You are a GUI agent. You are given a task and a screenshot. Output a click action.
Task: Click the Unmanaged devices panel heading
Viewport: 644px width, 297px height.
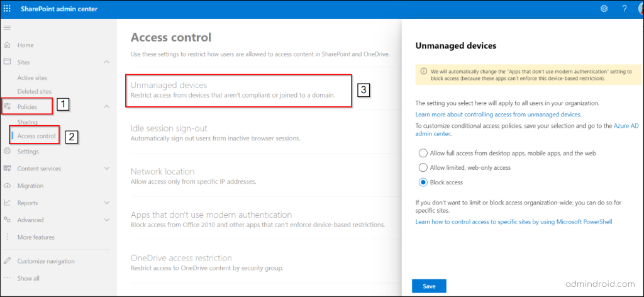456,45
